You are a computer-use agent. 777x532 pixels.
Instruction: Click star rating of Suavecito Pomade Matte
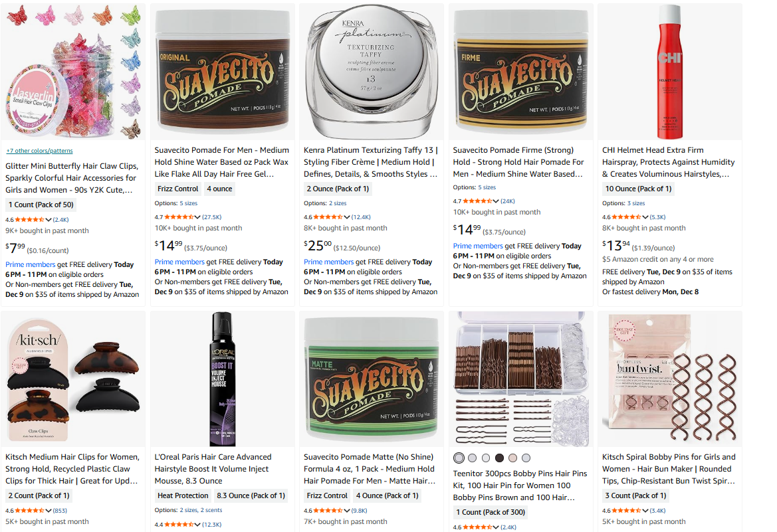point(328,510)
